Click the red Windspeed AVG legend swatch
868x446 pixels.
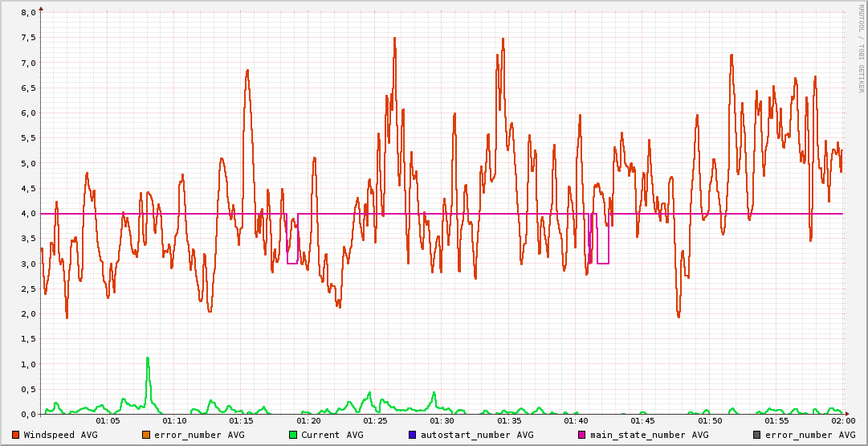click(16, 435)
